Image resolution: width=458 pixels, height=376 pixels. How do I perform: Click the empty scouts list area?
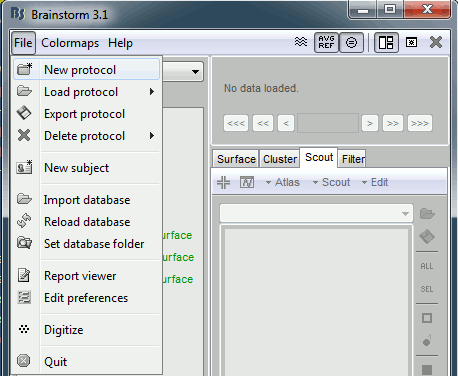tap(316, 302)
